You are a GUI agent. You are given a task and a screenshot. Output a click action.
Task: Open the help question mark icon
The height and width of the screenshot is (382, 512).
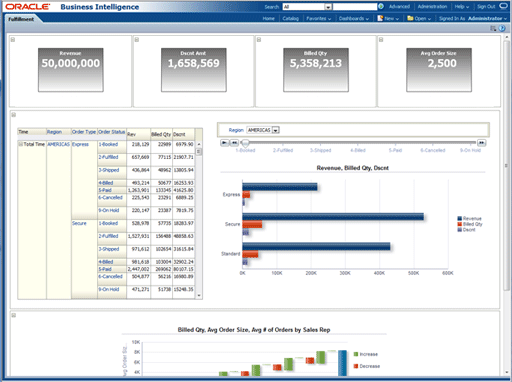tap(502, 29)
